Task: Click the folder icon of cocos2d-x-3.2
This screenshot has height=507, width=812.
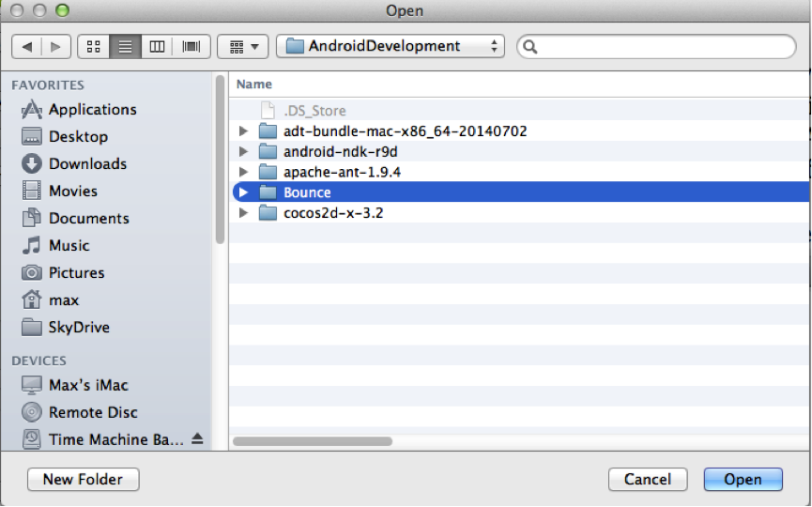Action: (268, 213)
